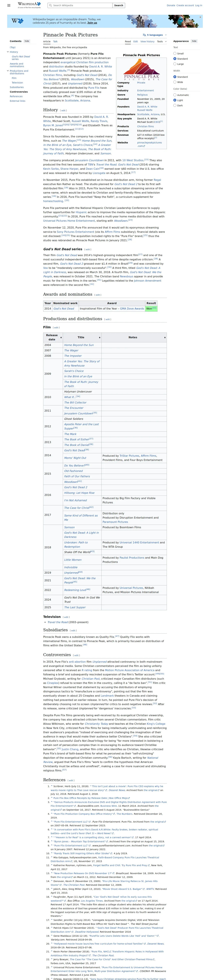Screen dimensions: 210x980
Task: Click Create account link
Action: (x=185, y=5)
